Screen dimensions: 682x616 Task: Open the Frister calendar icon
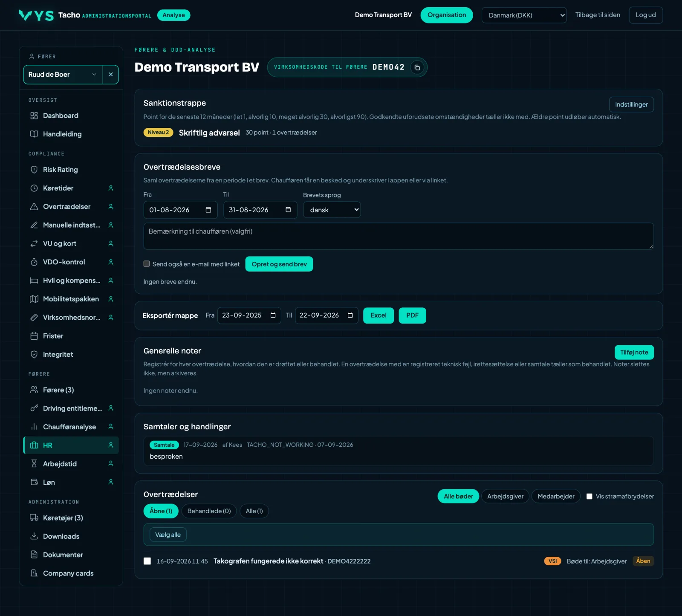(x=34, y=336)
